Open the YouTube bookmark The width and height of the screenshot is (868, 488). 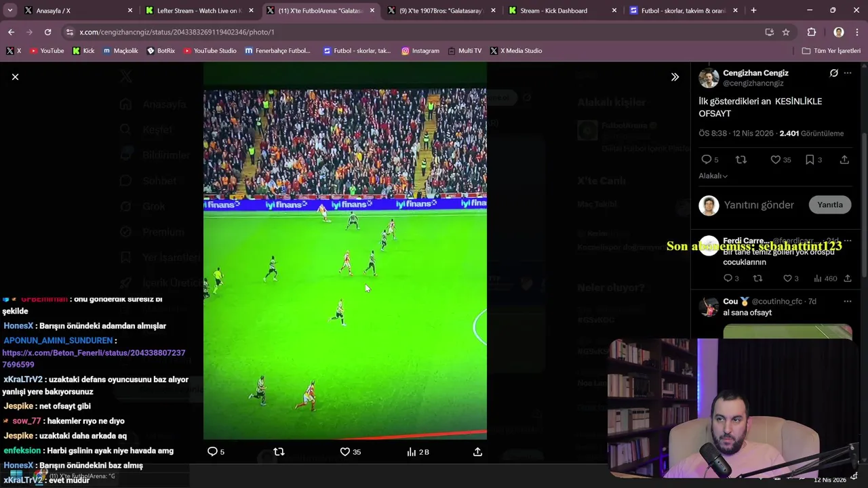pos(47,51)
